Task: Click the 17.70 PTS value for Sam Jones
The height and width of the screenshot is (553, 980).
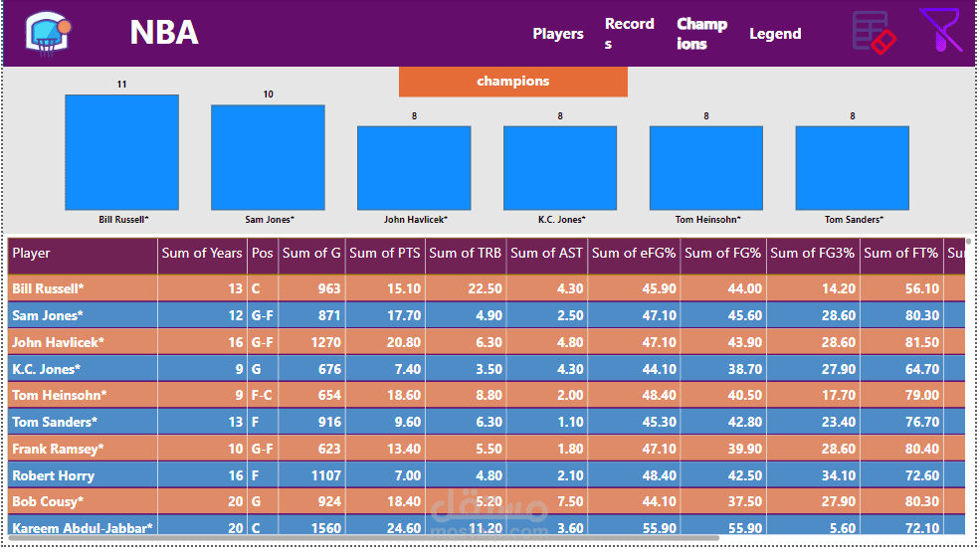Action: point(404,315)
